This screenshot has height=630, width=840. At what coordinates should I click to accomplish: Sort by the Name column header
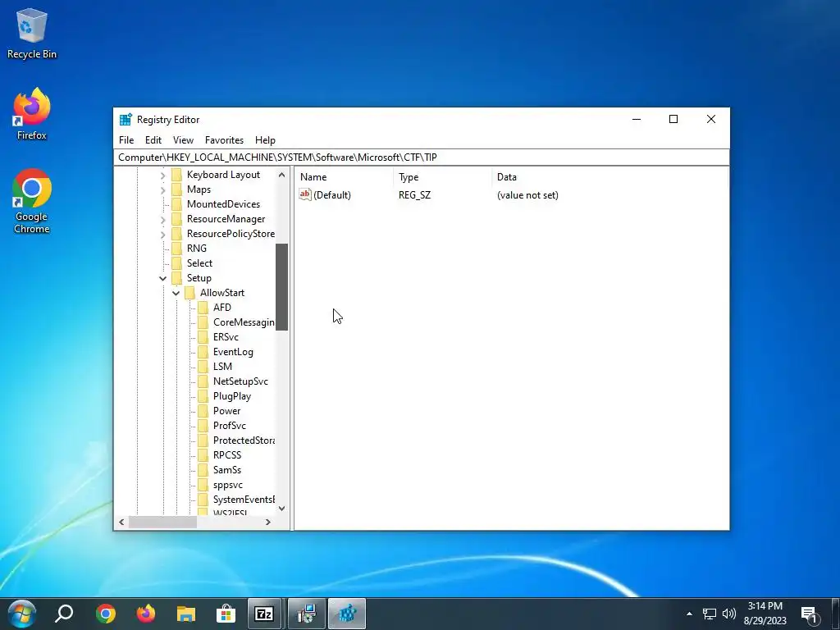click(343, 177)
